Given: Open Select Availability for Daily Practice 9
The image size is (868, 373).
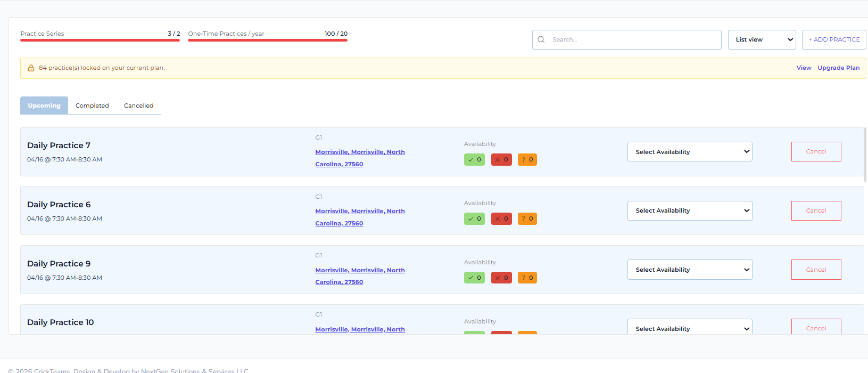Looking at the screenshot, I should pyautogui.click(x=690, y=270).
